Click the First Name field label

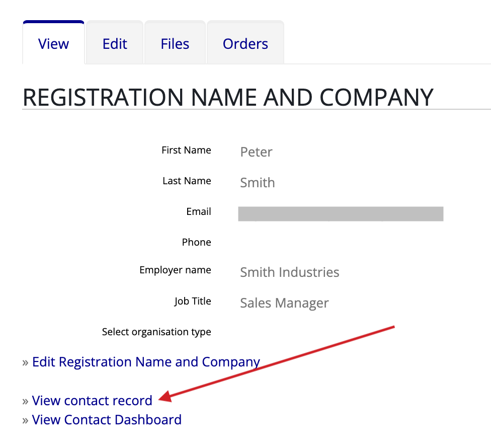tap(186, 150)
